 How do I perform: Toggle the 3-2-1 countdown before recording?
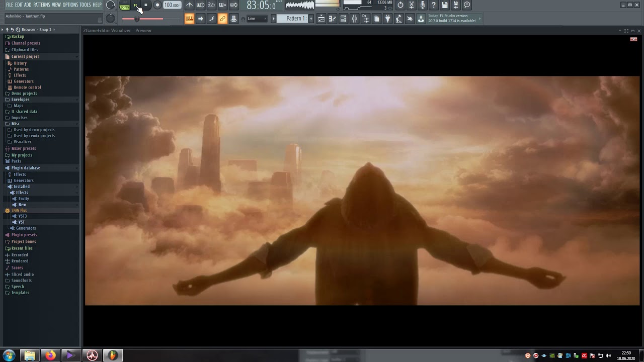tap(211, 5)
